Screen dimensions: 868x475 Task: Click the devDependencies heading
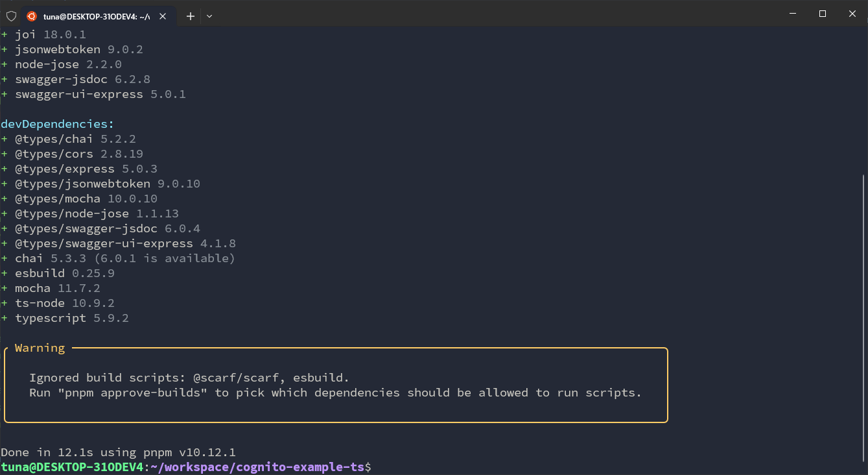coord(57,124)
